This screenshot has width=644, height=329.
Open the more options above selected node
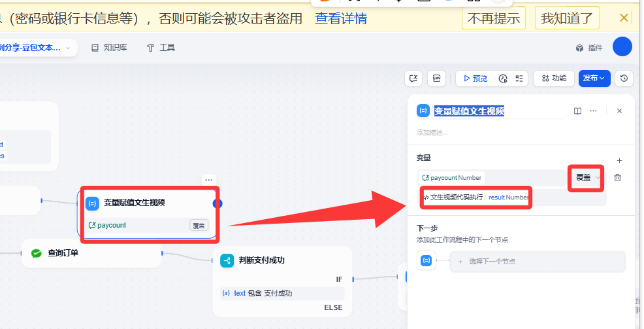point(208,180)
